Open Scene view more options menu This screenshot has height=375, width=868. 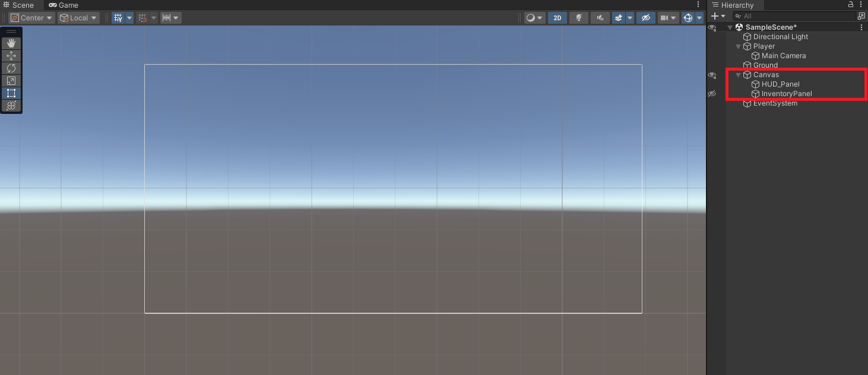point(698,5)
